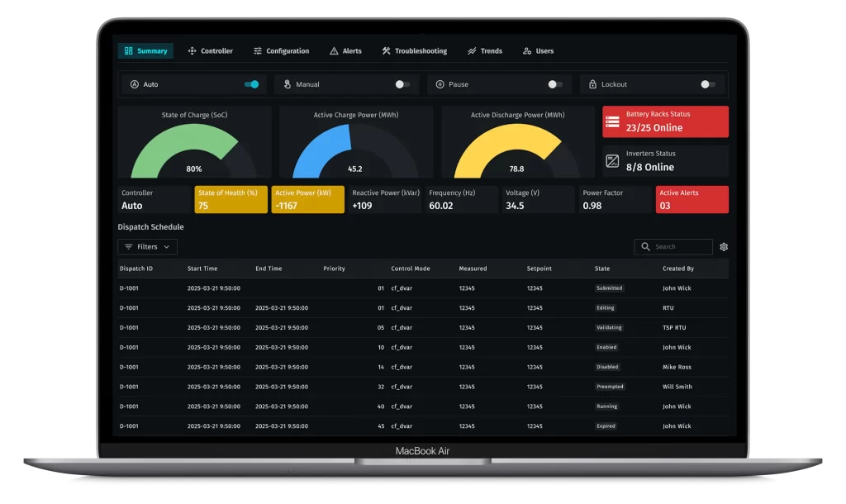The height and width of the screenshot is (504, 846).
Task: Sort by Start Time column header
Action: (x=202, y=269)
